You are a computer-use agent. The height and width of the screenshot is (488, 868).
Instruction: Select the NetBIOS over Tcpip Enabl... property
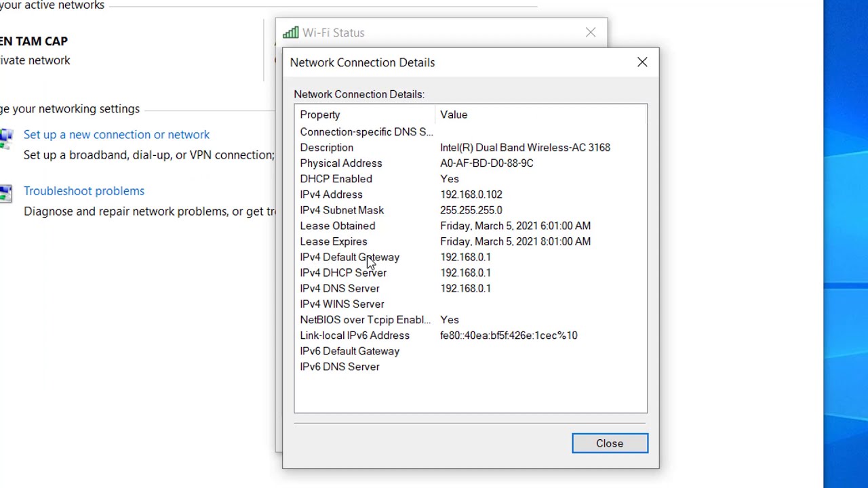pos(365,319)
